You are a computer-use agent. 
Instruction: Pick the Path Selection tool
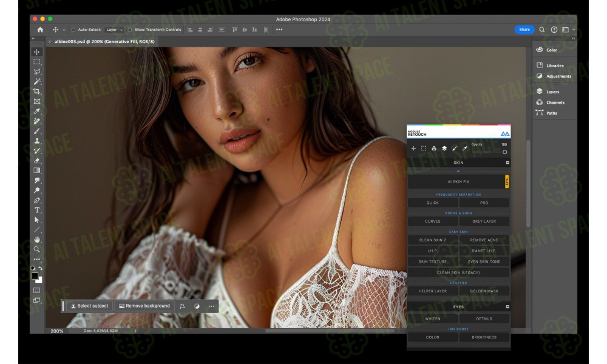click(x=37, y=220)
